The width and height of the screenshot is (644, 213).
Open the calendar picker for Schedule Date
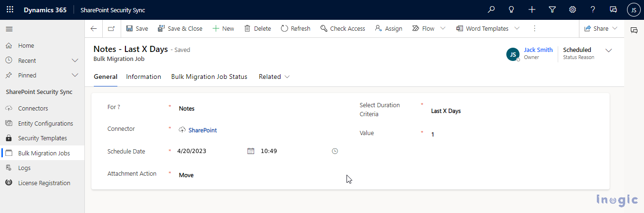[x=251, y=151]
